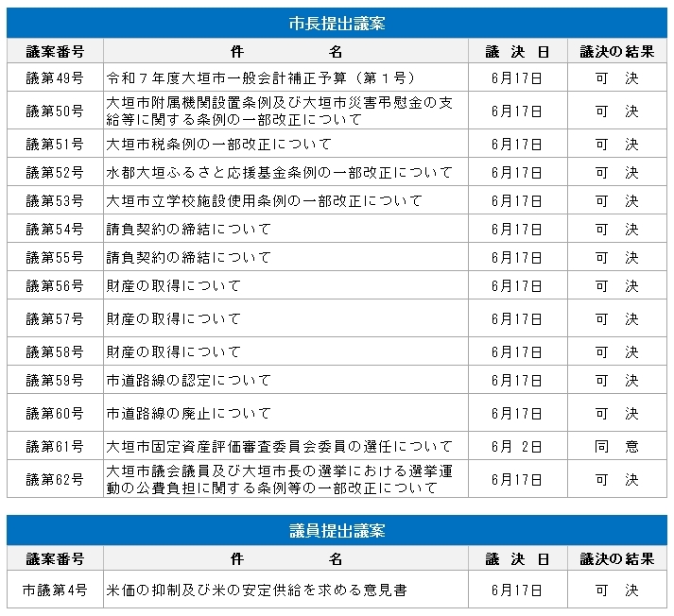The image size is (674, 616).
Task: Click 大垣市附属機関設置条例 title in 議第50号 row
Action: tap(280, 111)
